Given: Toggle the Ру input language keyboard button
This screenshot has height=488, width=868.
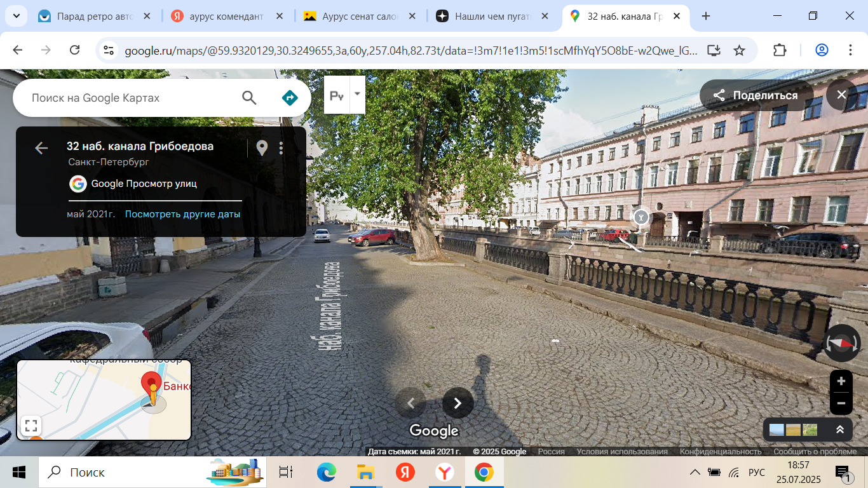Looking at the screenshot, I should [337, 95].
